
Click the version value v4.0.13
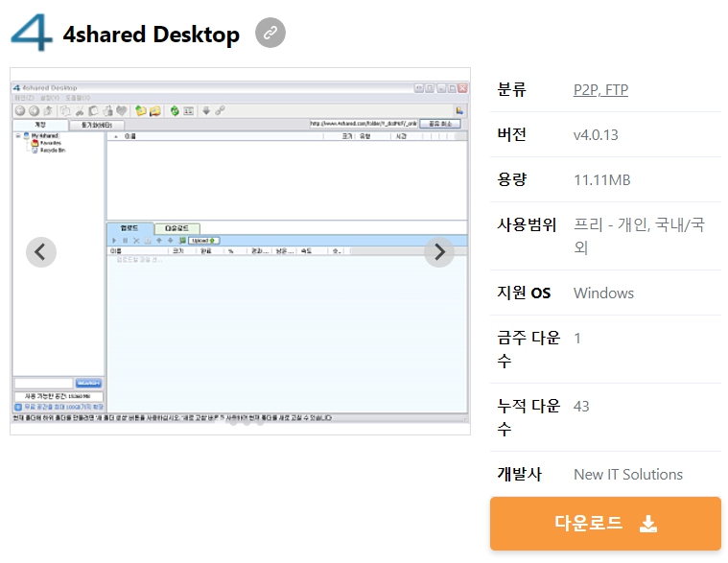[596, 135]
